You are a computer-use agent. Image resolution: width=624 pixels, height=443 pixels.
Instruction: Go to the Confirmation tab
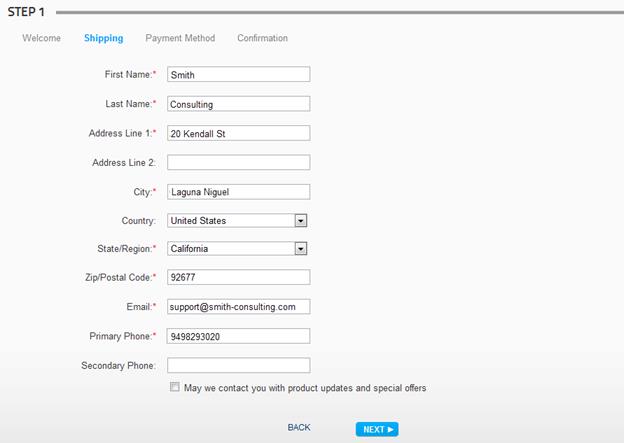[263, 38]
